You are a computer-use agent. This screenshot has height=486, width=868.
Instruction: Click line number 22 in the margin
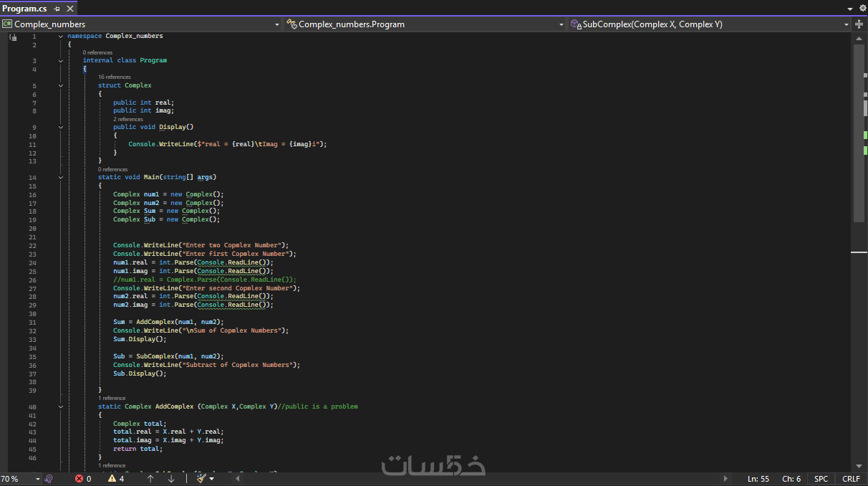32,245
